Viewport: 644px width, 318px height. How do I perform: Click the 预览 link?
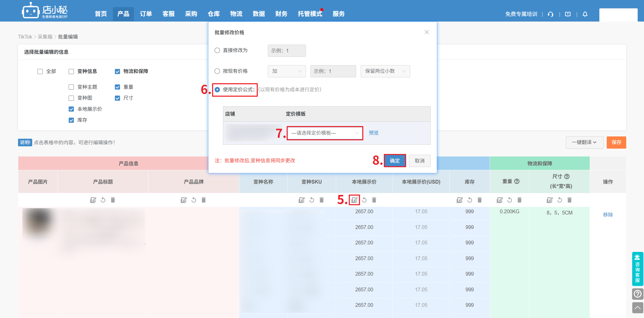[x=373, y=133]
